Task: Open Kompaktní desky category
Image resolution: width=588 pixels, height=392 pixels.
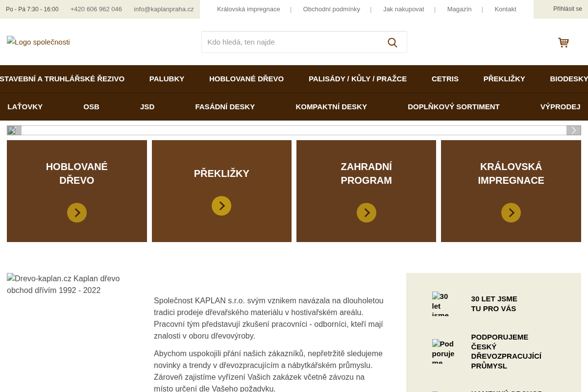Action: 331,107
